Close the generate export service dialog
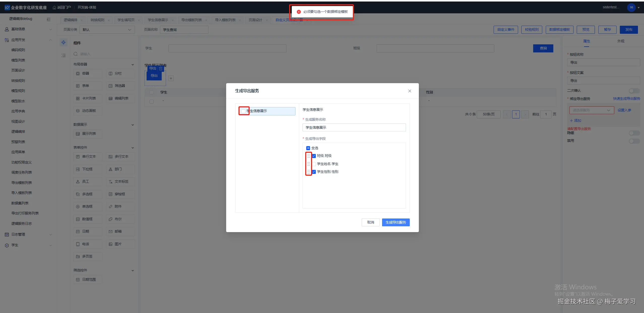Image resolution: width=644 pixels, height=313 pixels. 410,91
